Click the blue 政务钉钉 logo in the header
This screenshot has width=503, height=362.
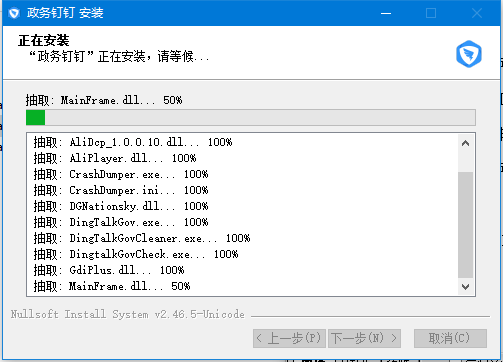(469, 54)
